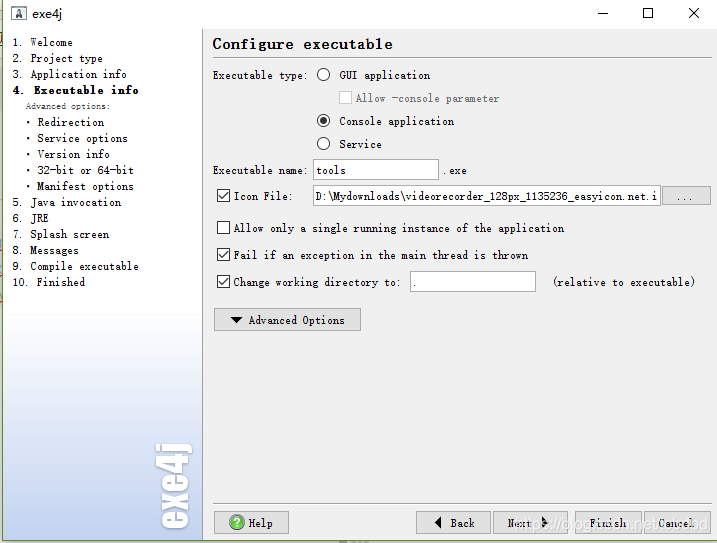Viewport: 717px width, 543px height.
Task: Open Version info advanced option
Action: pos(74,154)
